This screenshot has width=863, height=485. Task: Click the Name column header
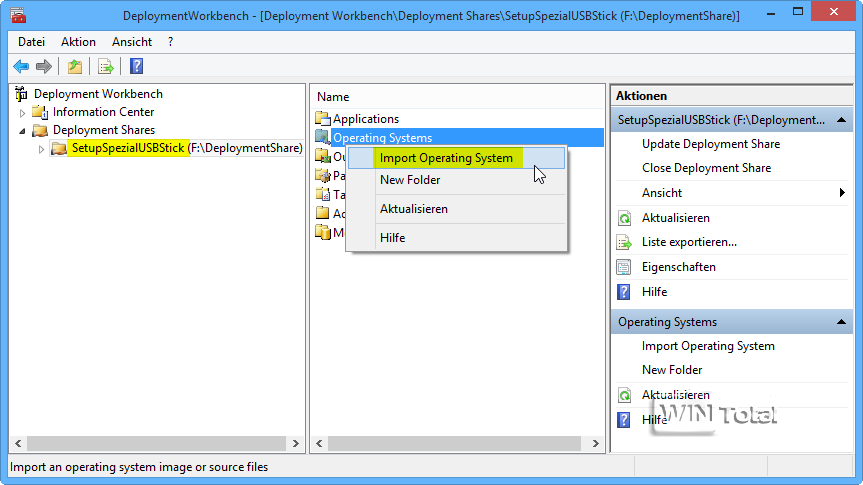click(333, 97)
